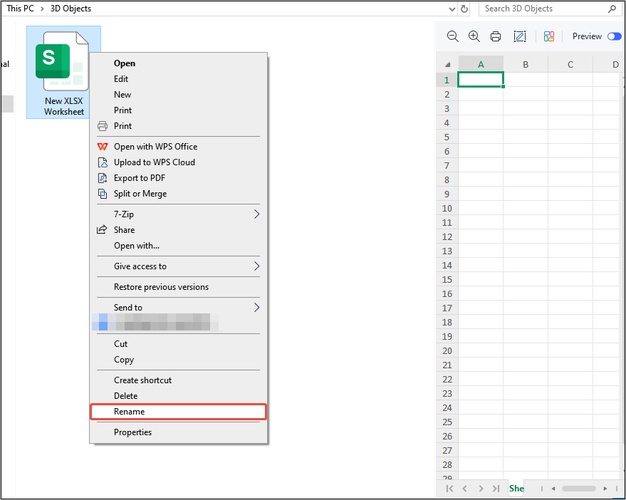
Task: Expand the address bar history dropdown
Action: 452,9
